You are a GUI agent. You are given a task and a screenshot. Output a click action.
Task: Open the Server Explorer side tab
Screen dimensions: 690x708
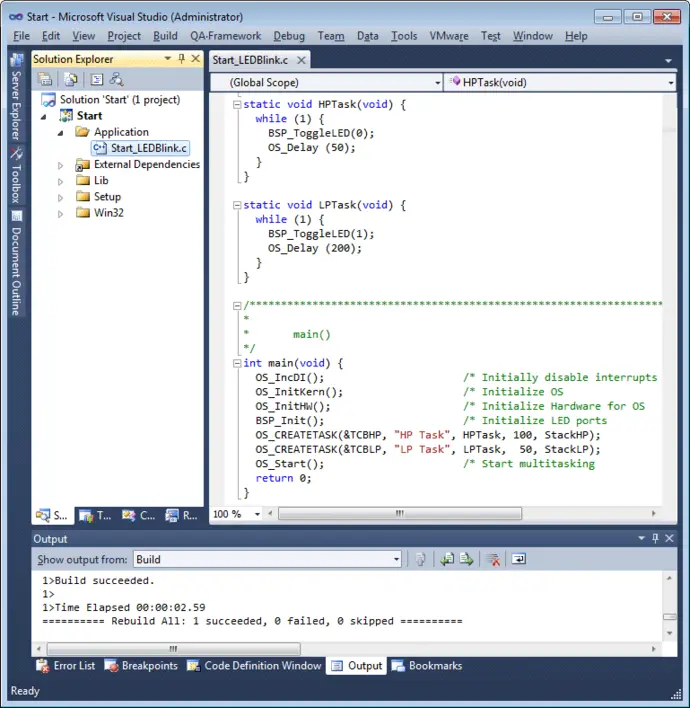(16, 99)
